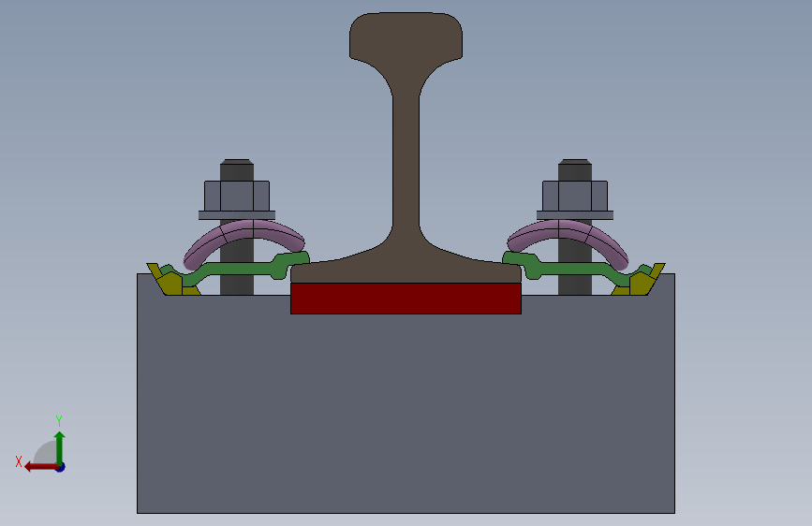812x526 pixels.
Task: Select the hex nut on the right bolt
Action: point(575,196)
